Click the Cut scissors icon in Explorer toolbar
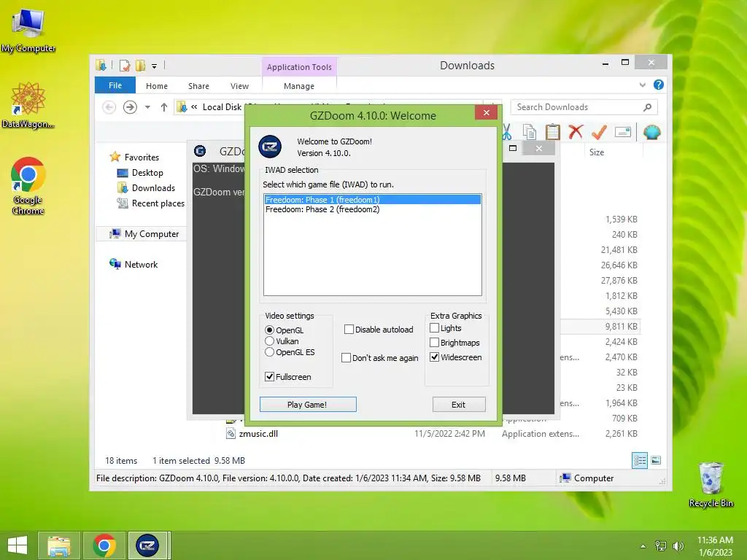The height and width of the screenshot is (560, 747). (x=507, y=132)
